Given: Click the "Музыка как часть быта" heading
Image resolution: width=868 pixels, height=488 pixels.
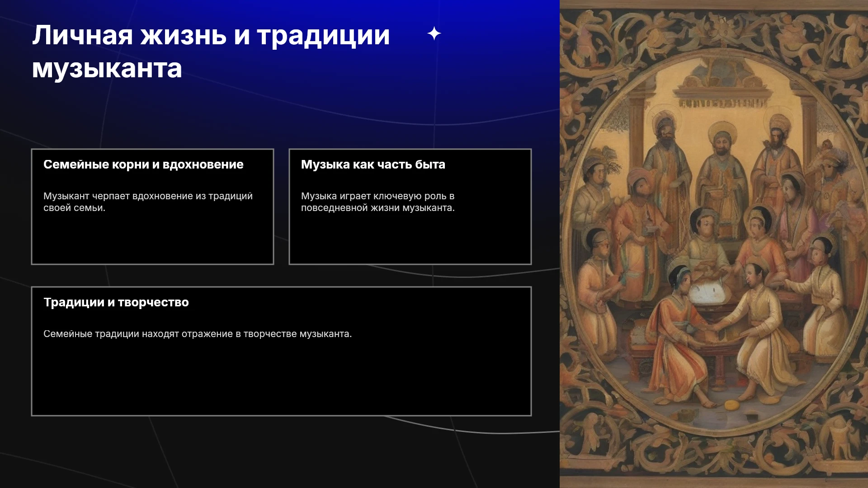Looking at the screenshot, I should pos(373,164).
